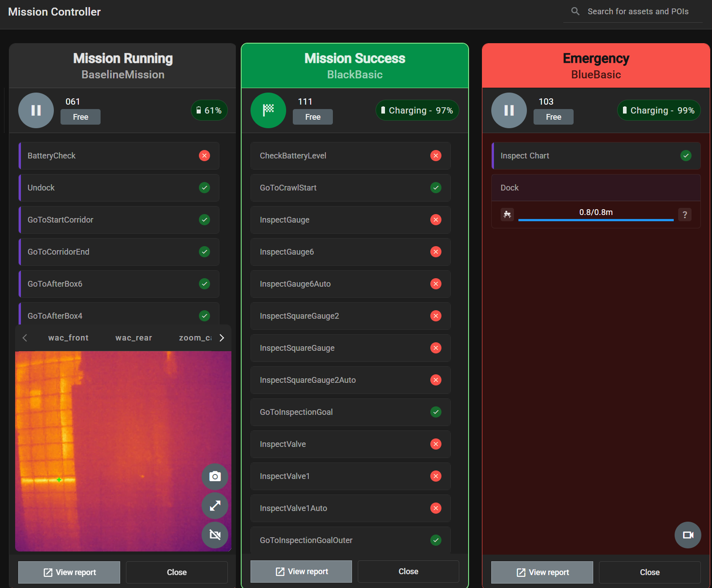Screen dimensions: 712x588
Task: Click the Dock progress bar at 0.8/0.8m
Action: coord(595,219)
